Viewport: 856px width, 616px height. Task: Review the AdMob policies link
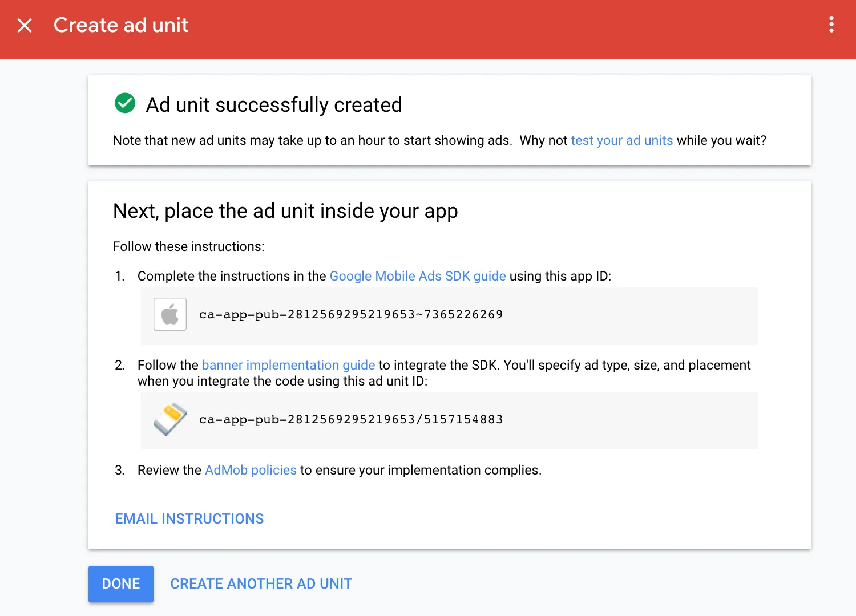251,470
